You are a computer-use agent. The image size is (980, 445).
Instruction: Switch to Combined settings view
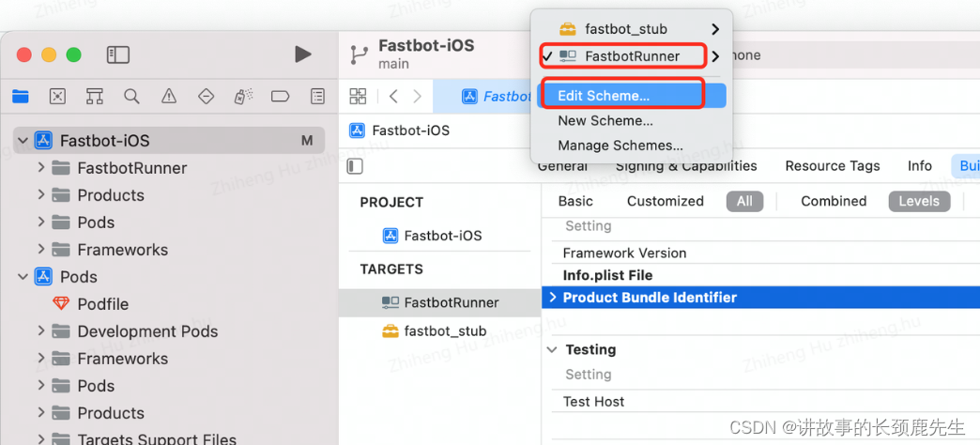coord(834,201)
